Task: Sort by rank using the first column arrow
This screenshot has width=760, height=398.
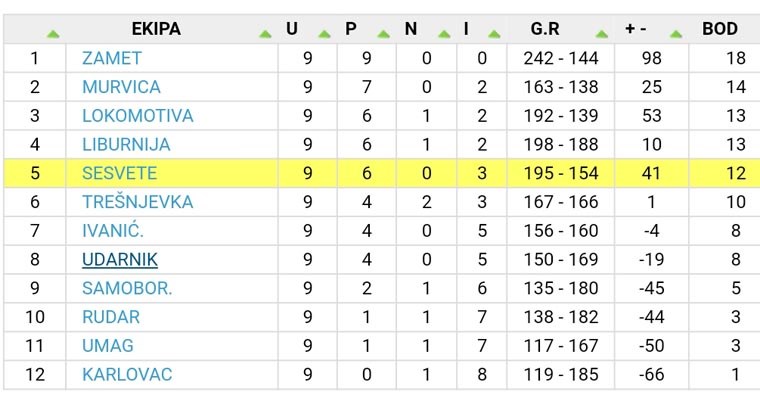Action: [53, 34]
